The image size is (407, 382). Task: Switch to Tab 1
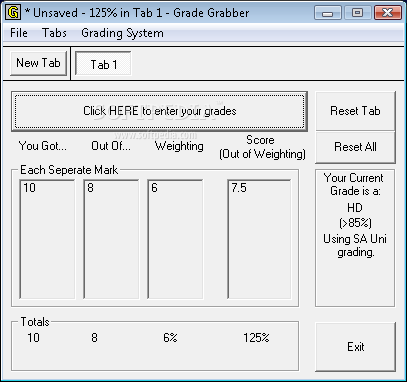pos(103,64)
